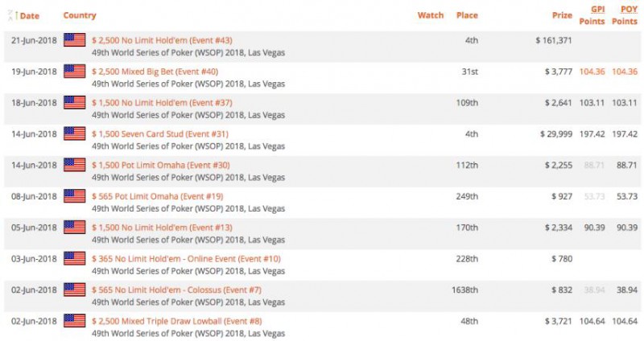Click the US flag in the Online Event #10 row
The height and width of the screenshot is (341, 644).
click(x=75, y=258)
